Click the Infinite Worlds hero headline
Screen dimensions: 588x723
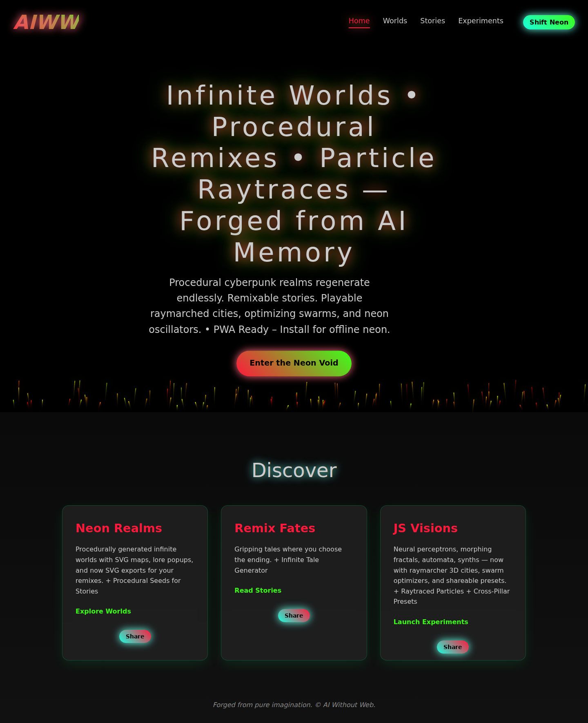293,174
